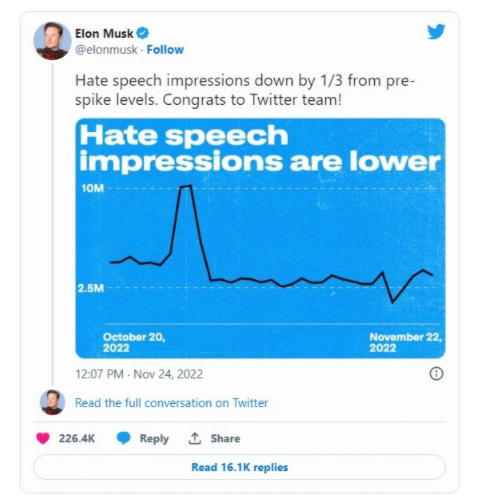
Task: Like the tweet with heart icon
Action: pyautogui.click(x=43, y=438)
